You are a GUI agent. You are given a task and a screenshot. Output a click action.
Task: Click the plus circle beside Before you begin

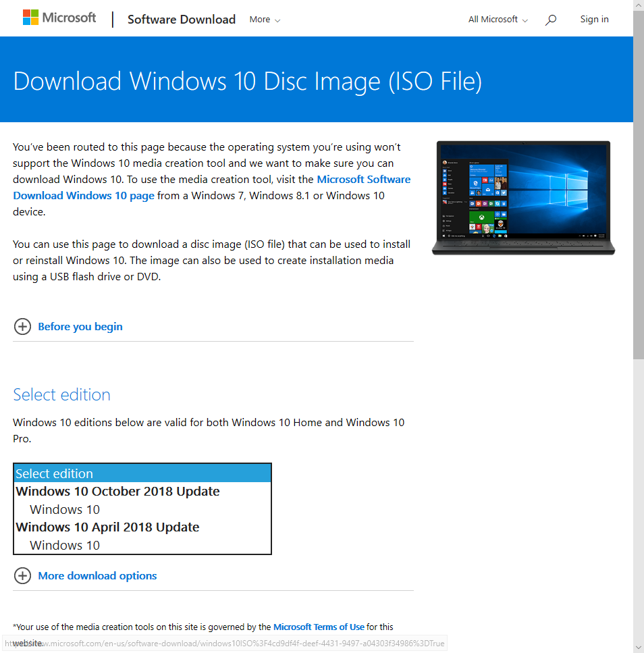[22, 327]
